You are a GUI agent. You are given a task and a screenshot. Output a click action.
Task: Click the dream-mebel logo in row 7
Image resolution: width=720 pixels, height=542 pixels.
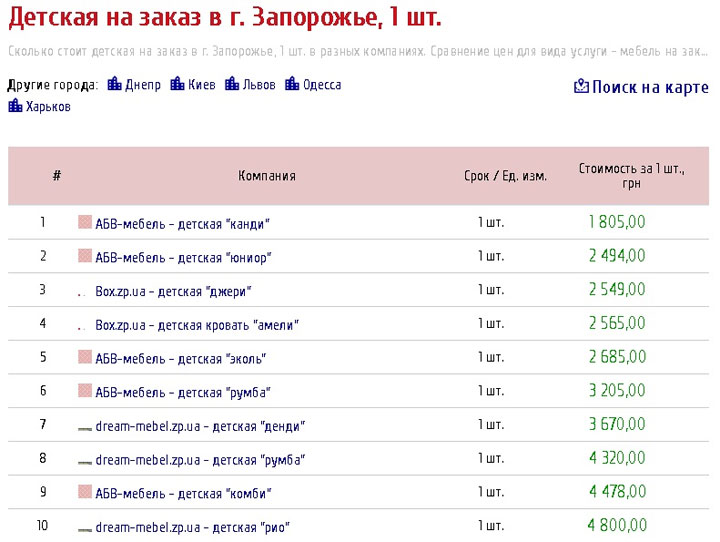(x=85, y=427)
